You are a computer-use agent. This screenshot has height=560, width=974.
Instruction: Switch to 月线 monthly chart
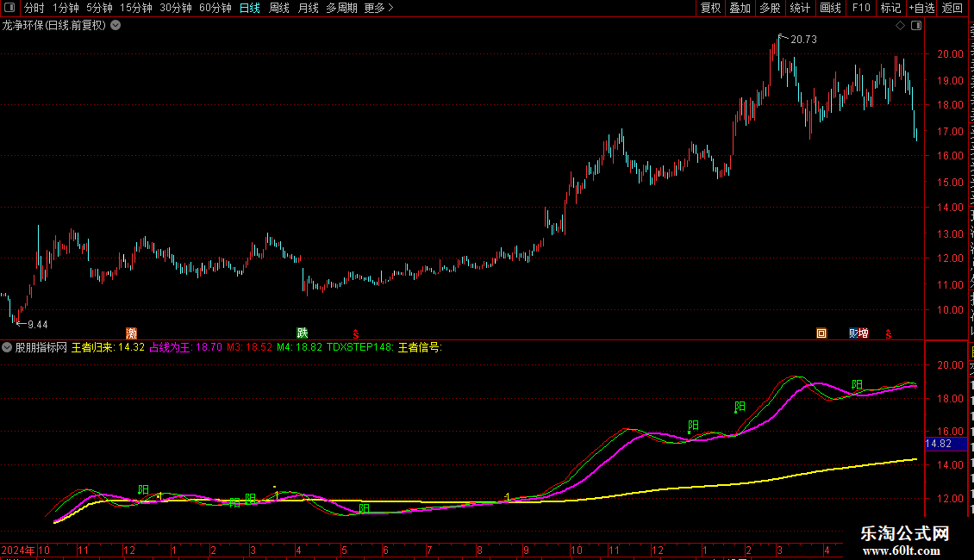pyautogui.click(x=308, y=8)
